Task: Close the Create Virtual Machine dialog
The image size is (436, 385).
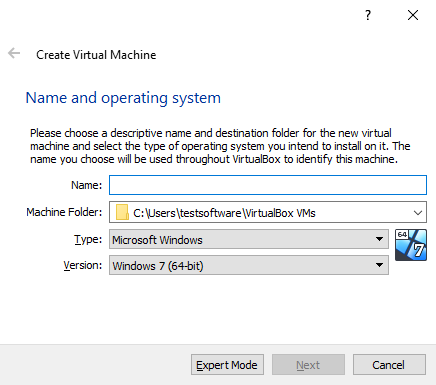Action: click(x=413, y=15)
